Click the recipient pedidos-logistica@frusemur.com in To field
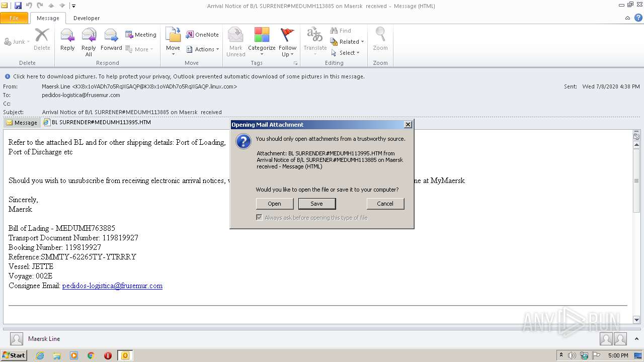This screenshot has height=362, width=644. tap(80, 95)
